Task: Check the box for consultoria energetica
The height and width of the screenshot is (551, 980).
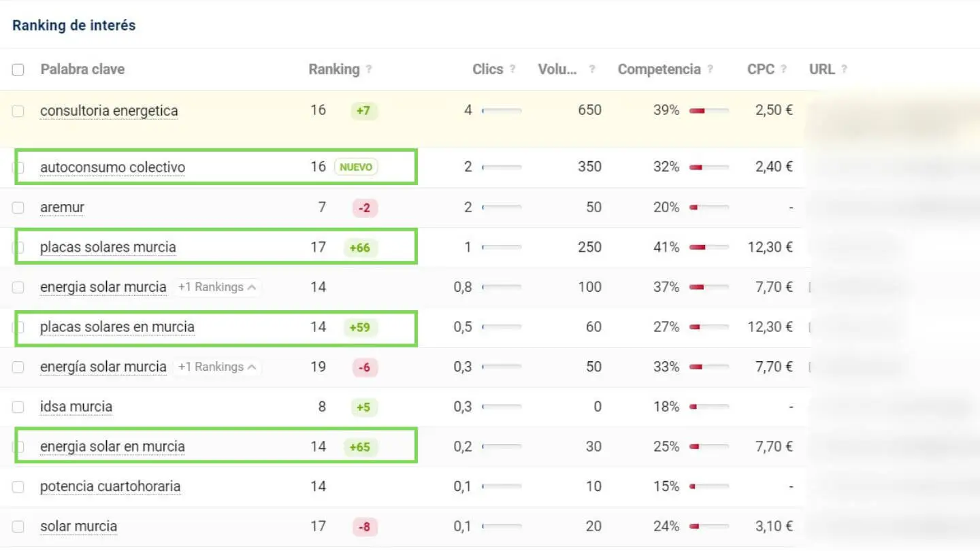Action: click(18, 111)
